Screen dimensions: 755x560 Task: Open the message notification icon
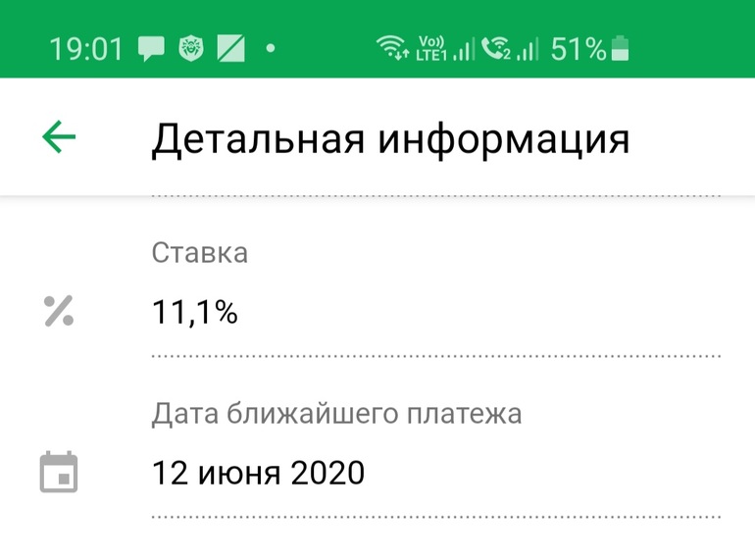151,48
